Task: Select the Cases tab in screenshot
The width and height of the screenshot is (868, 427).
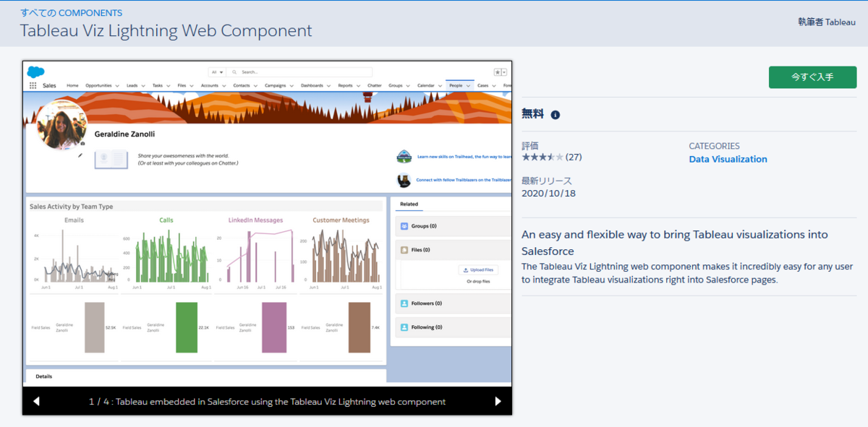Action: tap(484, 85)
